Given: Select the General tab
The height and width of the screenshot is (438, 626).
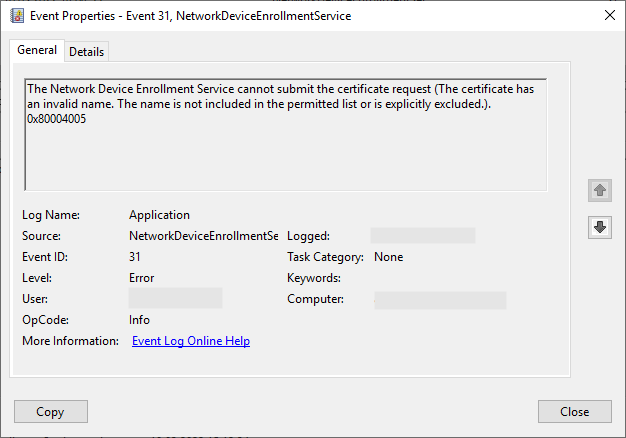Looking at the screenshot, I should pyautogui.click(x=37, y=51).
